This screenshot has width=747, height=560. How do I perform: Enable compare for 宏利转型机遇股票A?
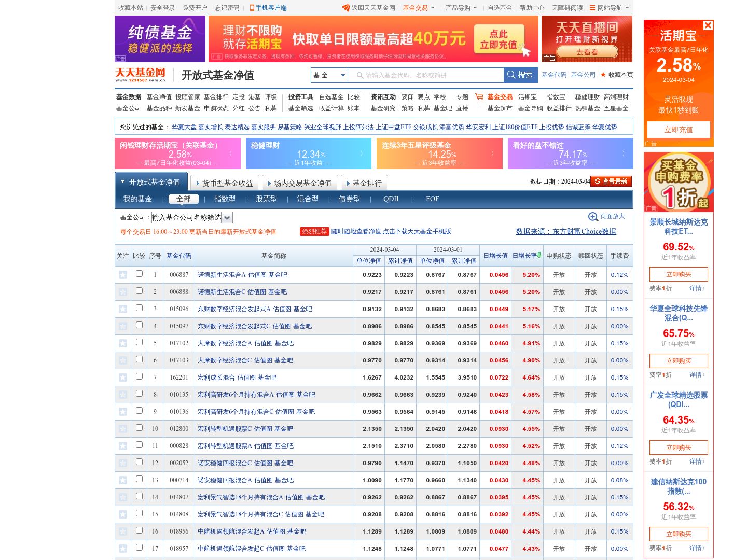point(139,445)
